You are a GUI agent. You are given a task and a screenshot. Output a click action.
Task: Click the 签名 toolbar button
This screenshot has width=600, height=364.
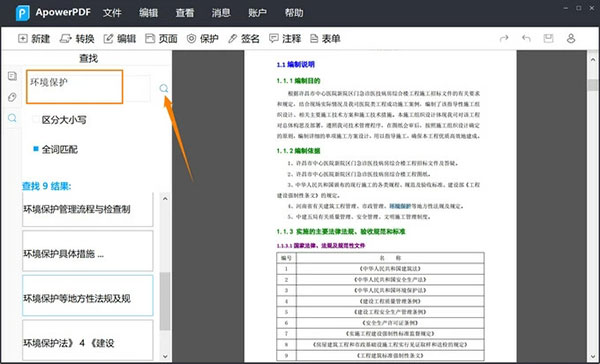[244, 39]
